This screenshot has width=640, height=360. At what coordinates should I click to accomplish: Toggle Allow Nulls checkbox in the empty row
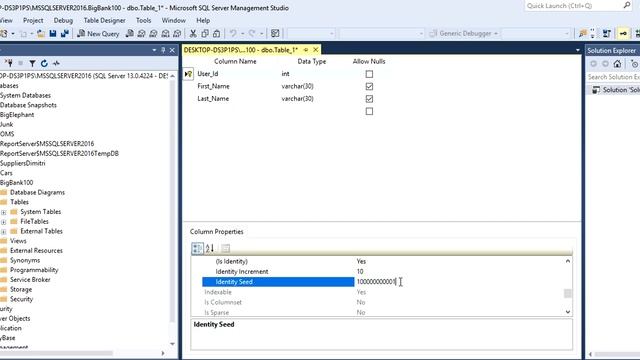pyautogui.click(x=369, y=111)
